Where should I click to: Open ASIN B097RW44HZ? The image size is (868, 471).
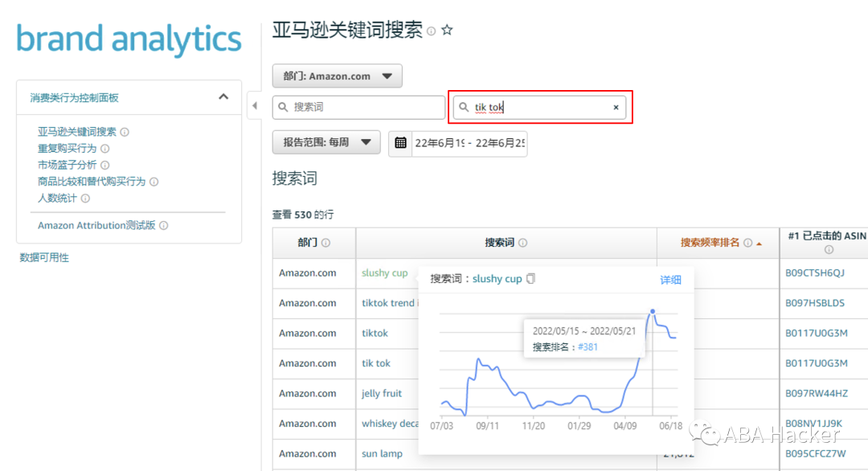click(x=817, y=394)
